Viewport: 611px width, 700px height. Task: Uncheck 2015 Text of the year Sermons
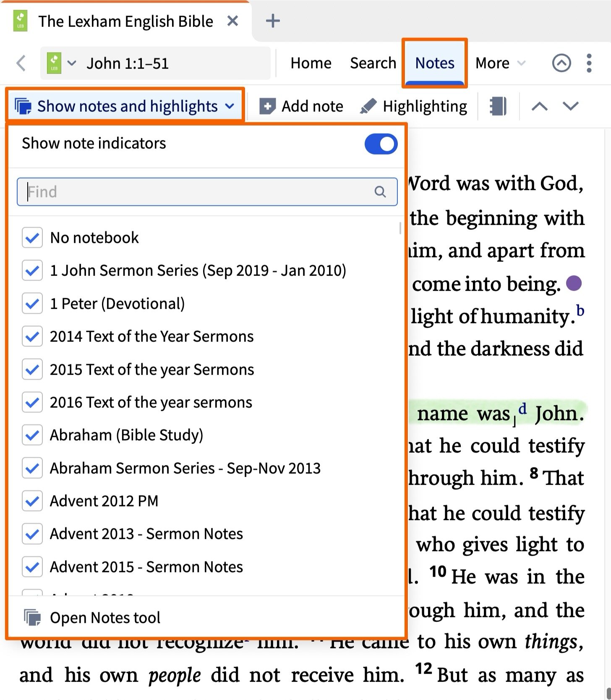[x=32, y=370]
